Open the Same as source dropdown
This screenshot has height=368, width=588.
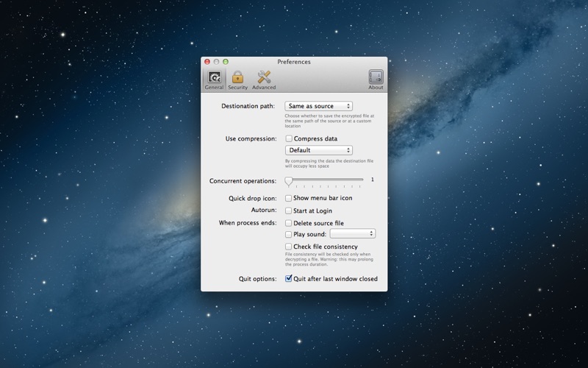318,106
